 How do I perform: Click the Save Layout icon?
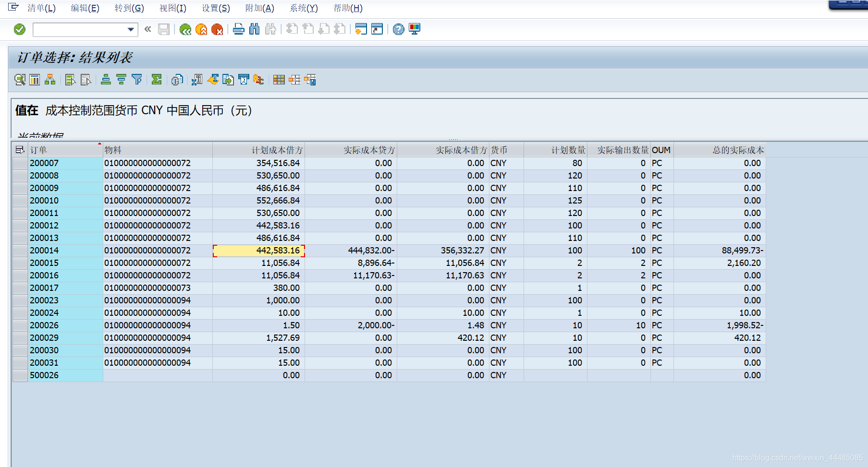[310, 80]
